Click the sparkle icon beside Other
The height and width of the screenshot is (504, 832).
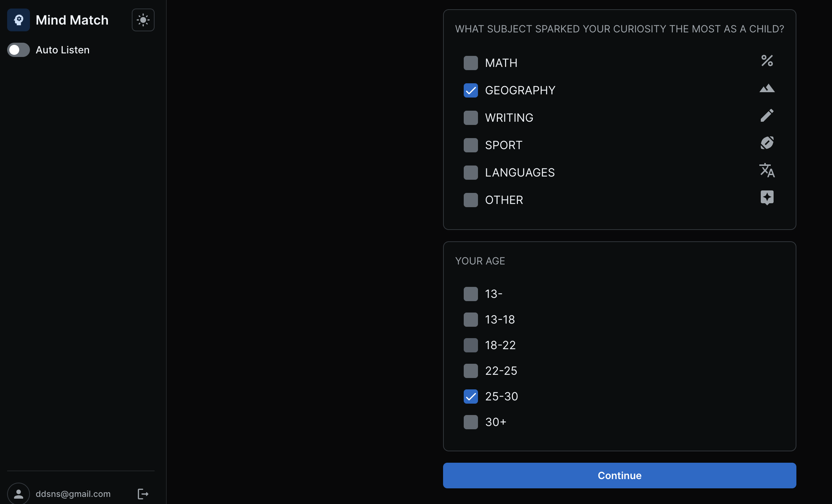(x=767, y=198)
